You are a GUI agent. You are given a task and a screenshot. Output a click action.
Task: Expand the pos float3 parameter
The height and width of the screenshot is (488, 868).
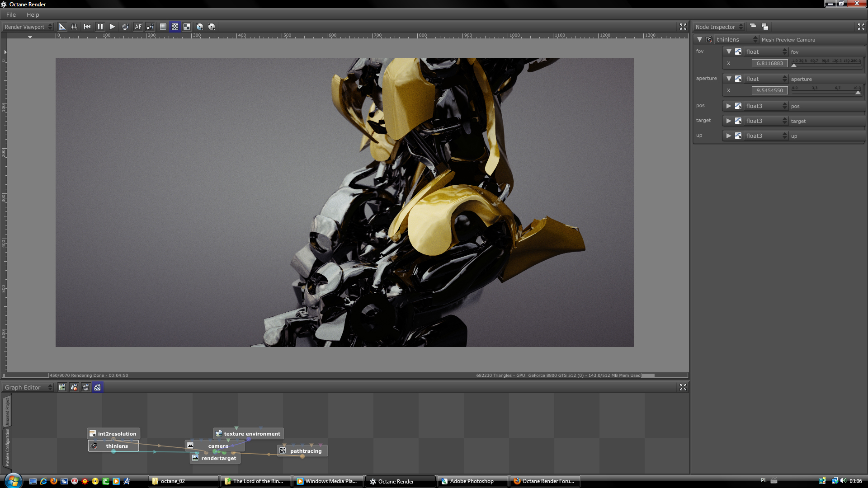(x=729, y=106)
